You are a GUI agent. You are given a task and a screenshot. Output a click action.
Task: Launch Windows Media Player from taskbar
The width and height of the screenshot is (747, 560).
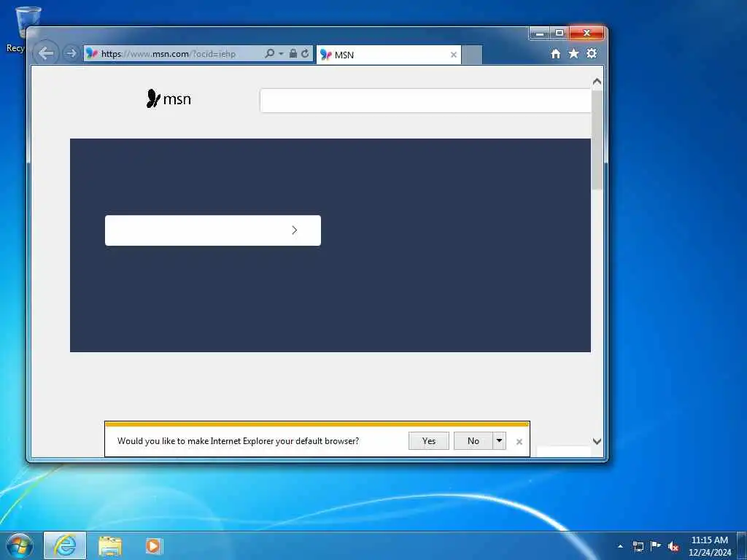click(153, 546)
